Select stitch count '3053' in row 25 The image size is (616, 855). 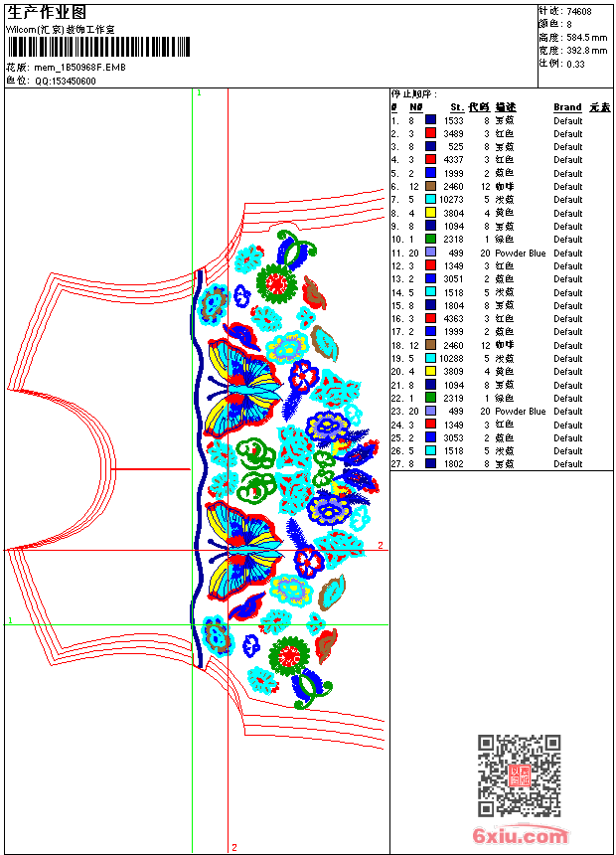453,437
